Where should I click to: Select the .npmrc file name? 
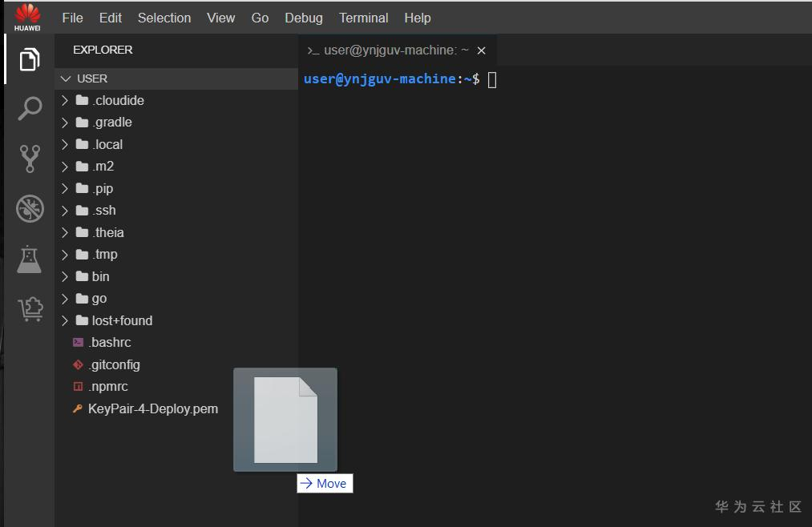coord(108,386)
